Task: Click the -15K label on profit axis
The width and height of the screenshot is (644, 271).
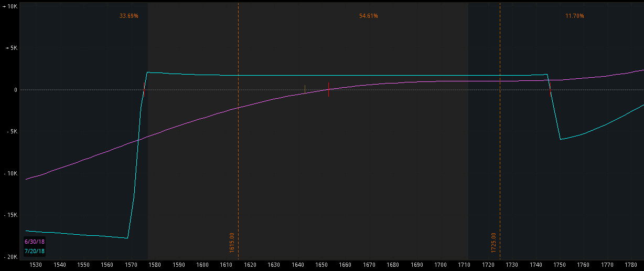Action: coord(11,215)
